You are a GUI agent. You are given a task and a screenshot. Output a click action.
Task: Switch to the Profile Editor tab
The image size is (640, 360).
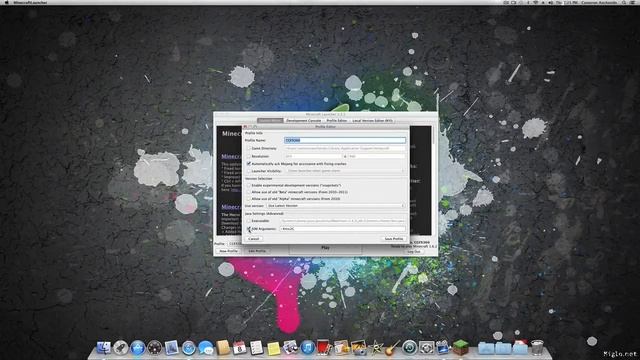(x=336, y=120)
